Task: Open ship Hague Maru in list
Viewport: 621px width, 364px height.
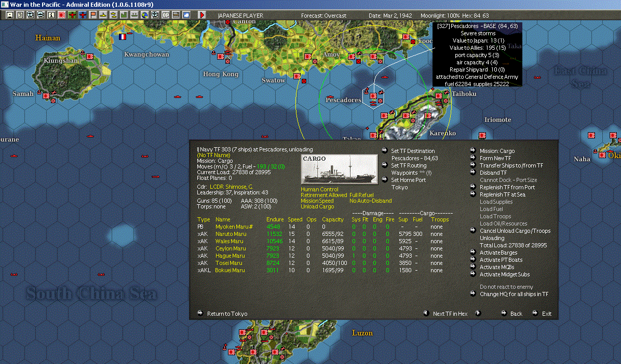Action: (x=230, y=256)
